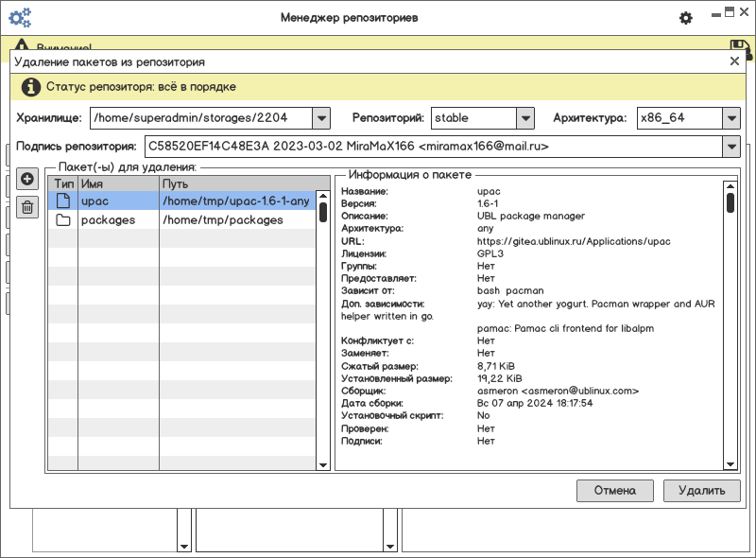This screenshot has height=558, width=756.
Task: Click the folder icon for packages row
Action: coord(63,220)
